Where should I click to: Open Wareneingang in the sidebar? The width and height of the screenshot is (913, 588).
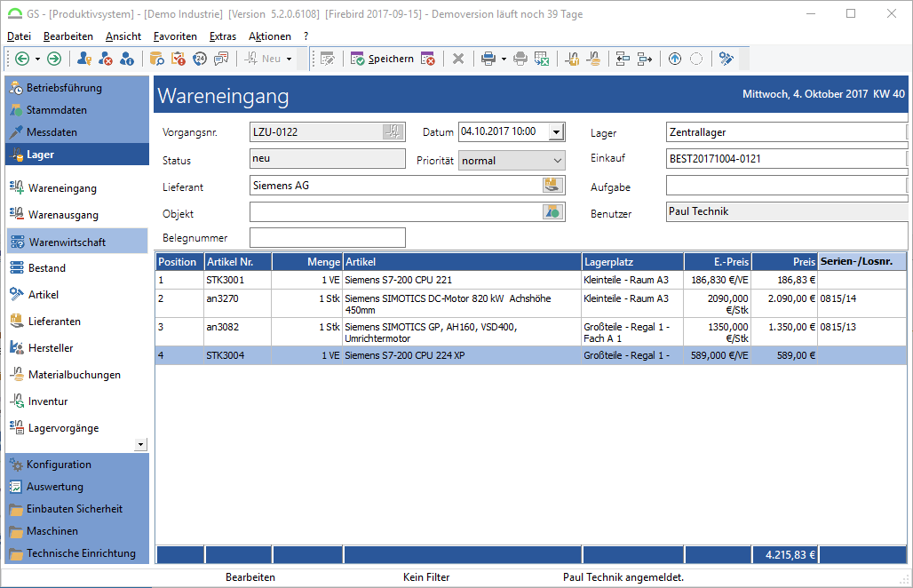click(77, 188)
